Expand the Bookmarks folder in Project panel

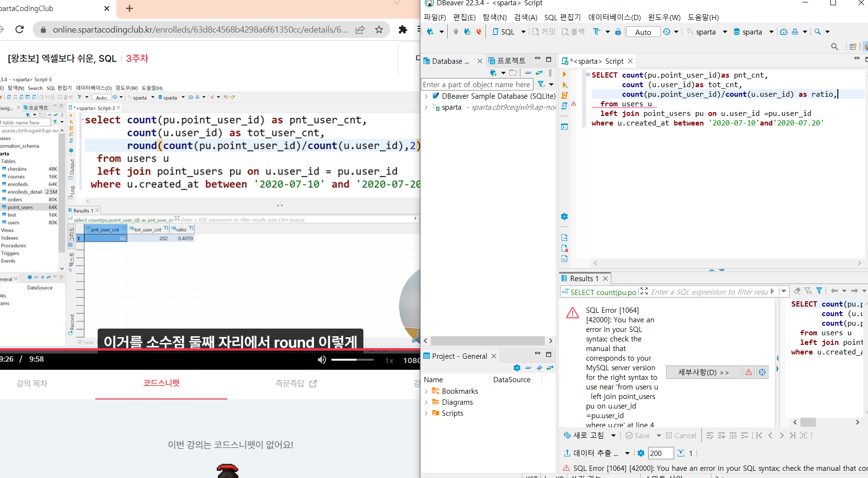coord(426,391)
